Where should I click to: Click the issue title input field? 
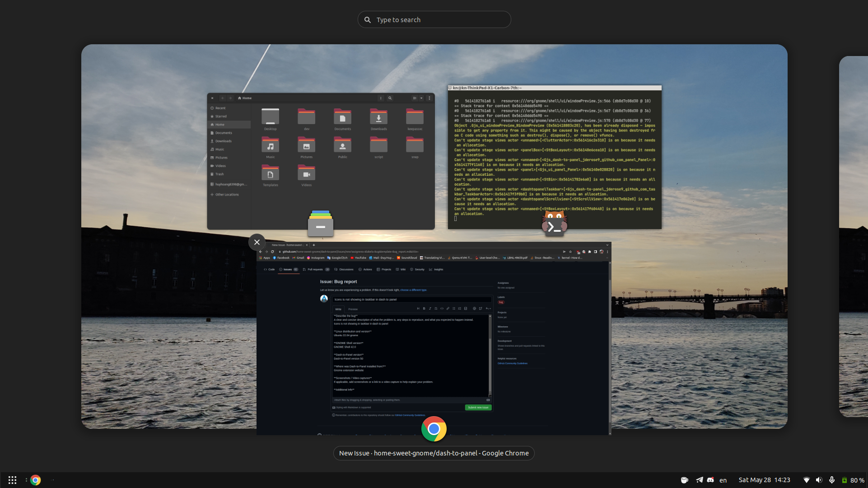[411, 299]
